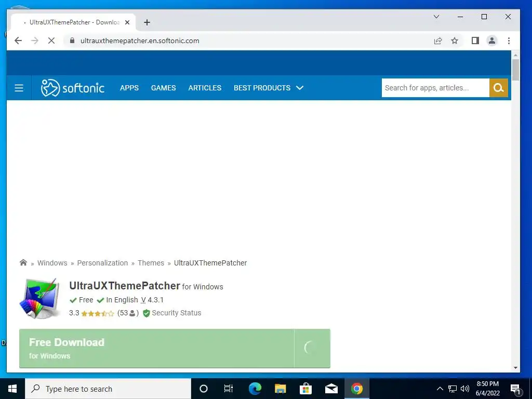
Task: Click the title UltraUXThemePatcher for Windows
Action: click(146, 286)
